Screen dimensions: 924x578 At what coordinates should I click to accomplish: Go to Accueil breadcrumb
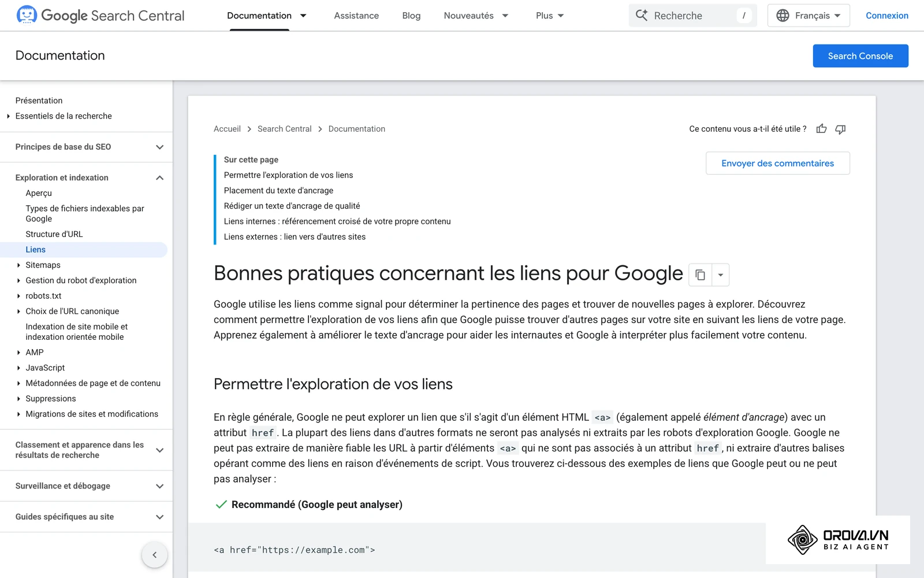227,129
